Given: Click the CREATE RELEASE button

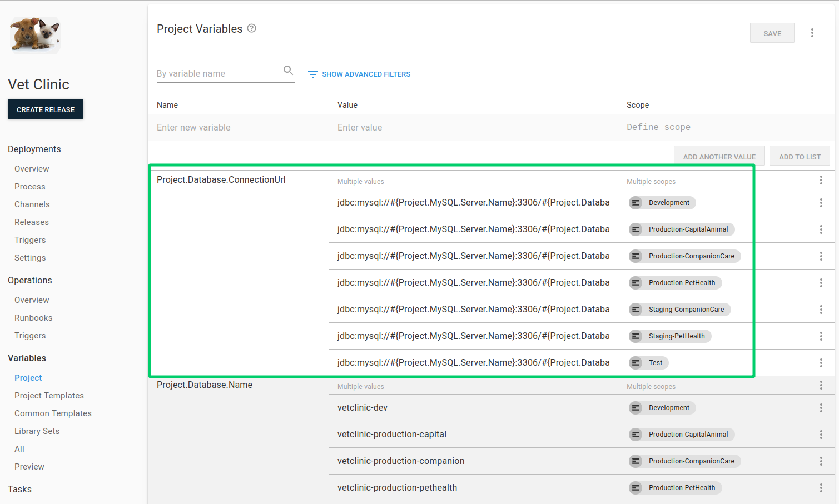Looking at the screenshot, I should click(x=45, y=109).
